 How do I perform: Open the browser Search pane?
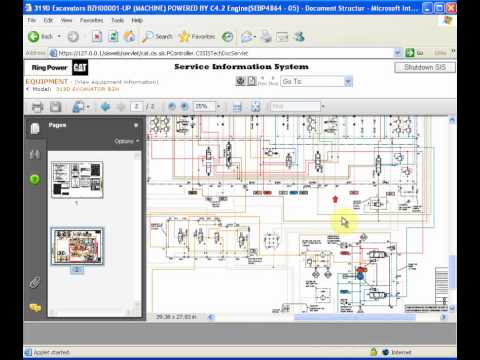[x=157, y=36]
